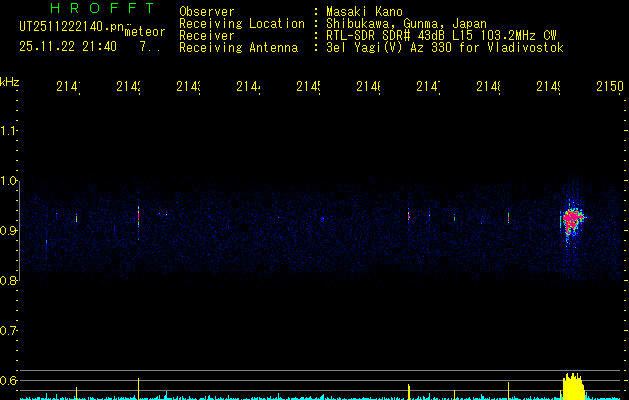Click the 2146 time axis marker

pyautogui.click(x=368, y=87)
